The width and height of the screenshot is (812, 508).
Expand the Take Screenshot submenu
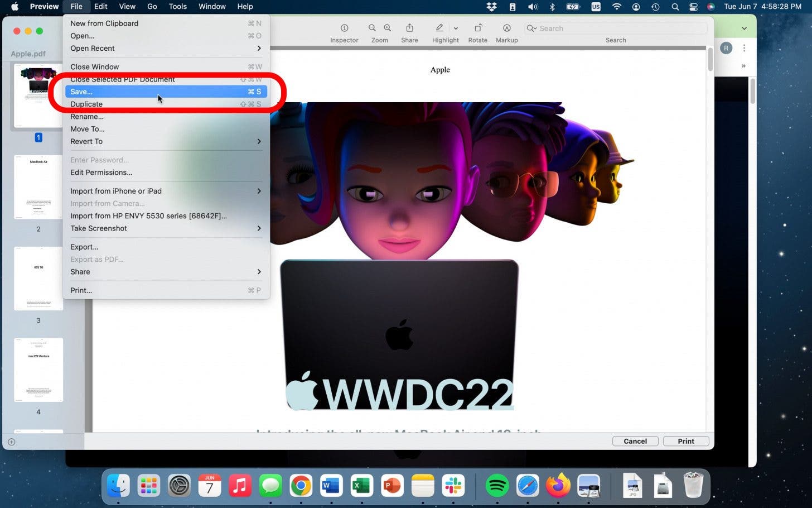pyautogui.click(x=166, y=228)
